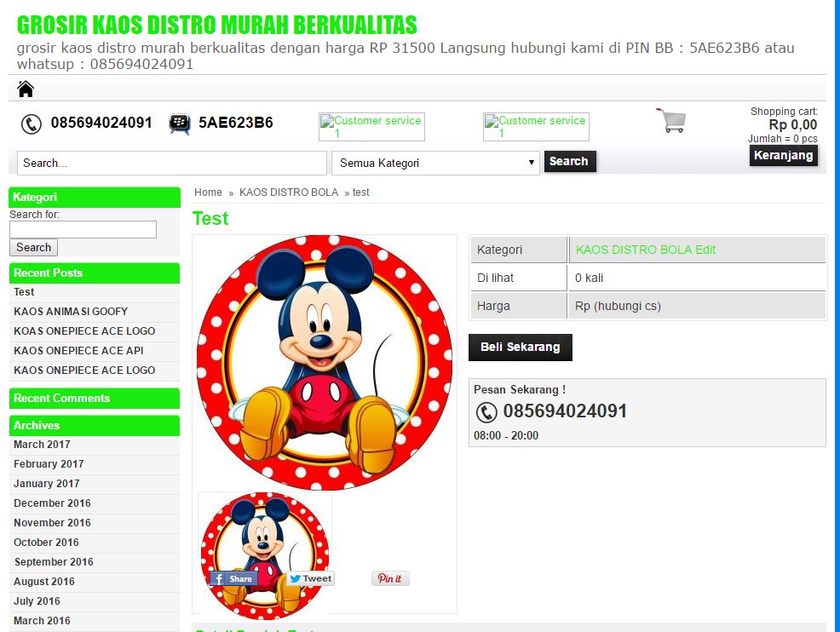Open the March 2017 archive
The image size is (840, 632).
click(42, 445)
